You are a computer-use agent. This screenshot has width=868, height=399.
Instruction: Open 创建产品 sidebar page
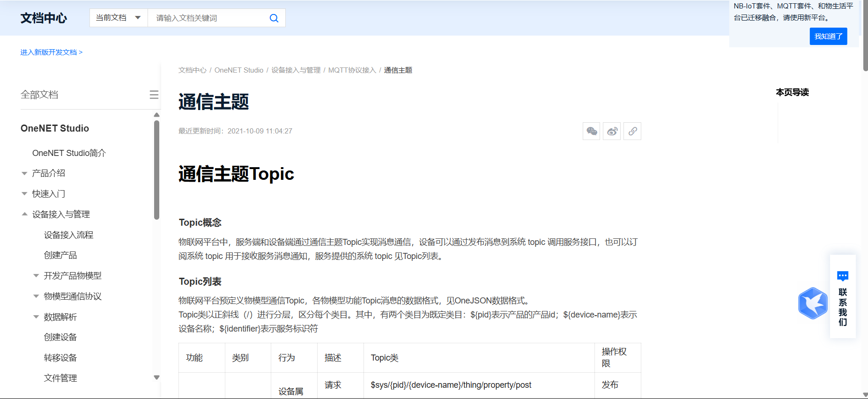pos(60,255)
